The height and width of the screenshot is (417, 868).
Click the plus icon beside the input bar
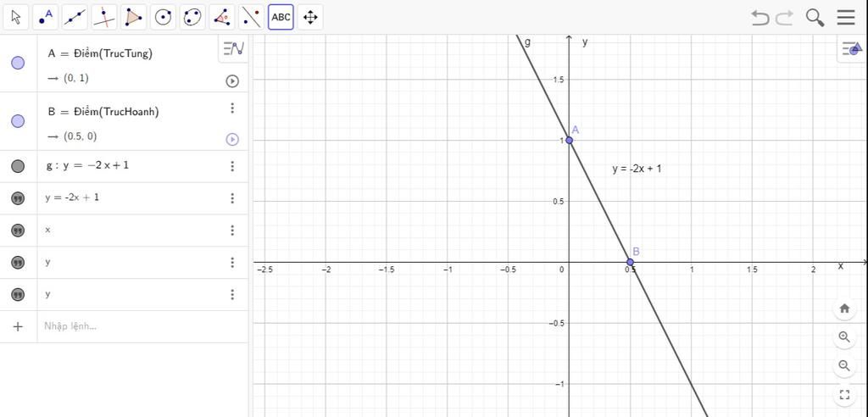[18, 326]
